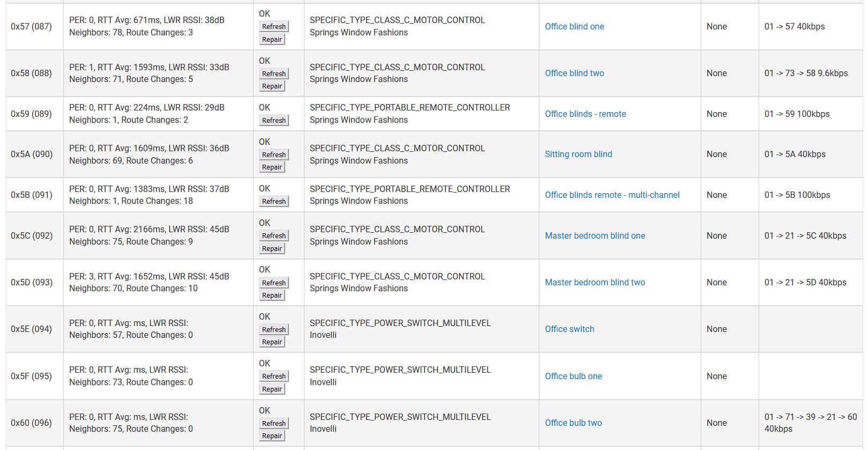
Task: Open the Master bedroom blind two link
Action: tap(595, 282)
